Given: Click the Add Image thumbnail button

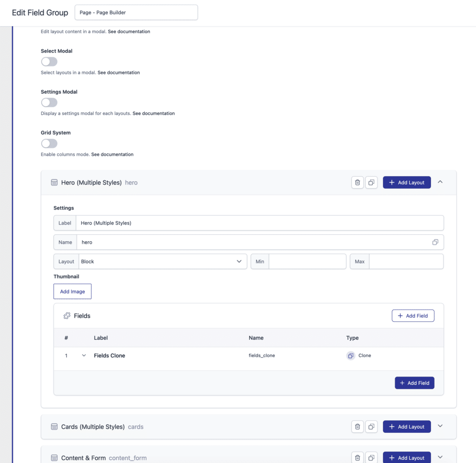Looking at the screenshot, I should click(72, 291).
